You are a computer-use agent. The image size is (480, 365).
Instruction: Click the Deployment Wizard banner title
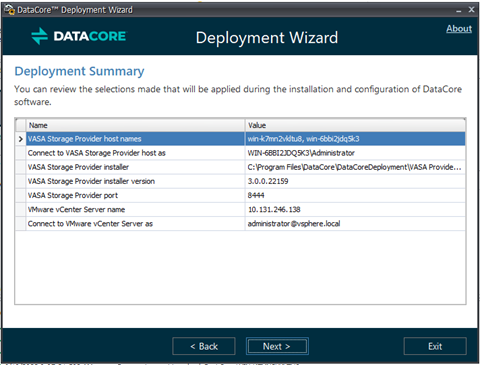coord(267,38)
